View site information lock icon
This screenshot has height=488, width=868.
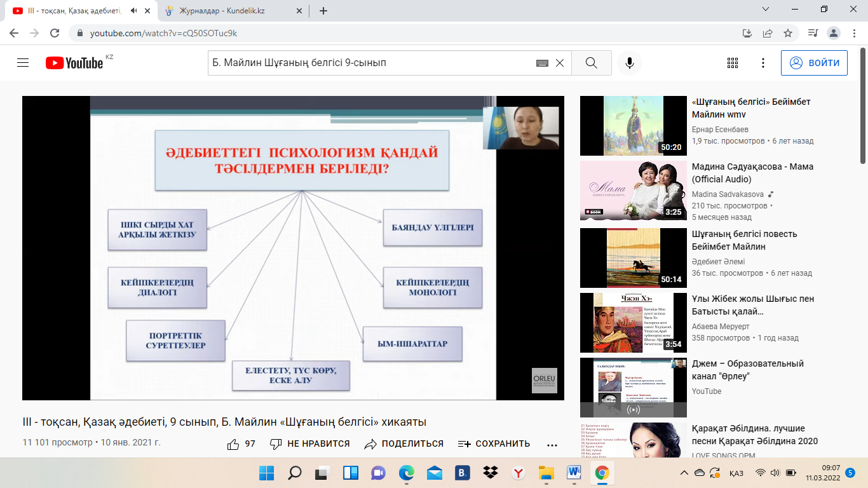(x=80, y=33)
